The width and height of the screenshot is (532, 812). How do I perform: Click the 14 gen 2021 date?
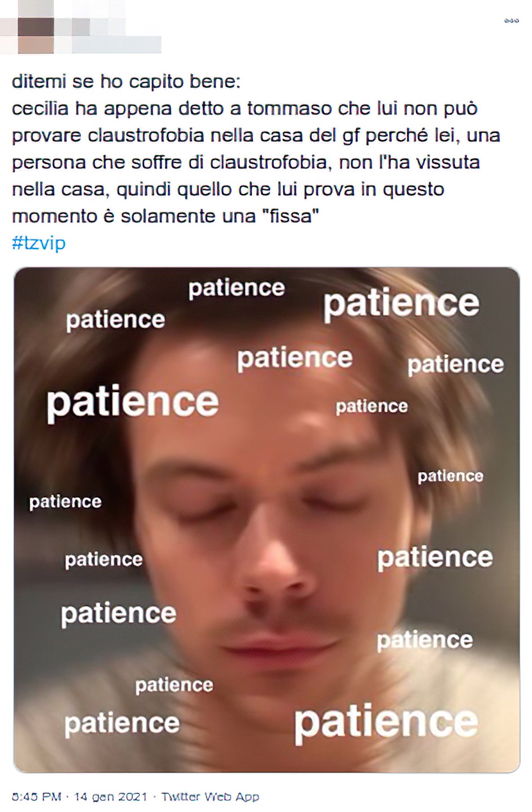tap(111, 797)
